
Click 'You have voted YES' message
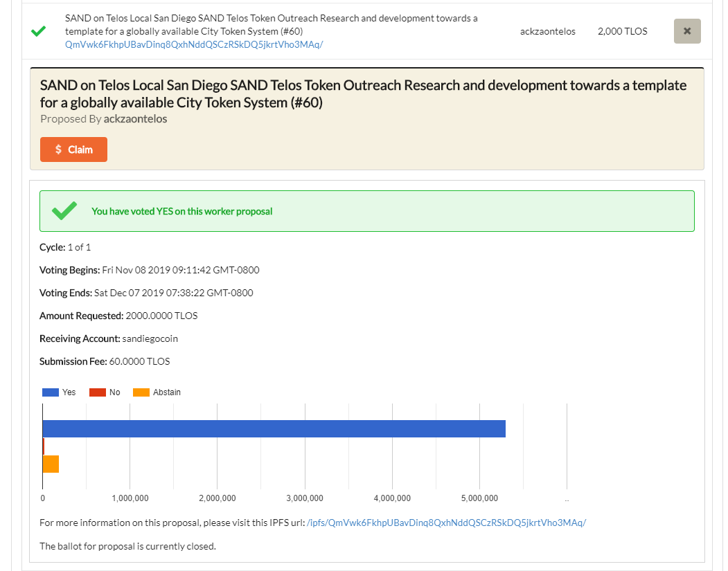(x=182, y=211)
